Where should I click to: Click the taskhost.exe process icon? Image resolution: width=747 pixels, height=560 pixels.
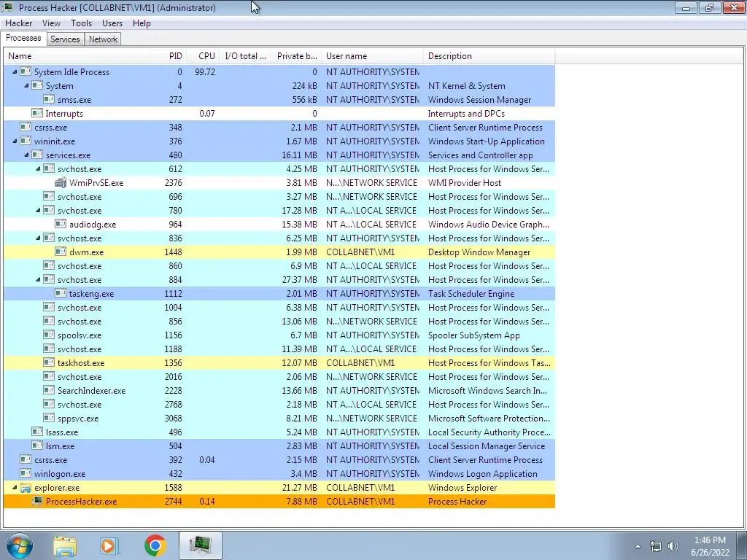click(49, 362)
